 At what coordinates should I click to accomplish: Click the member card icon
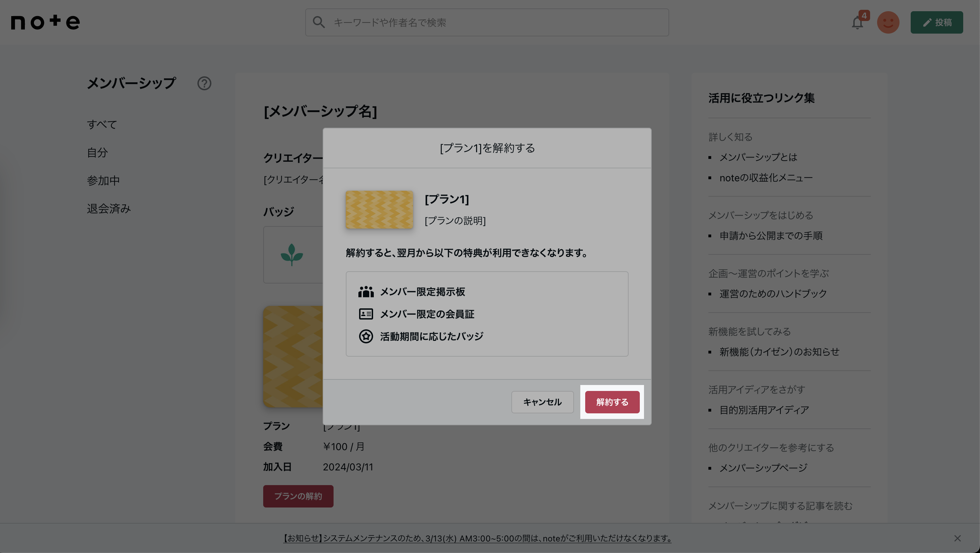tap(366, 314)
